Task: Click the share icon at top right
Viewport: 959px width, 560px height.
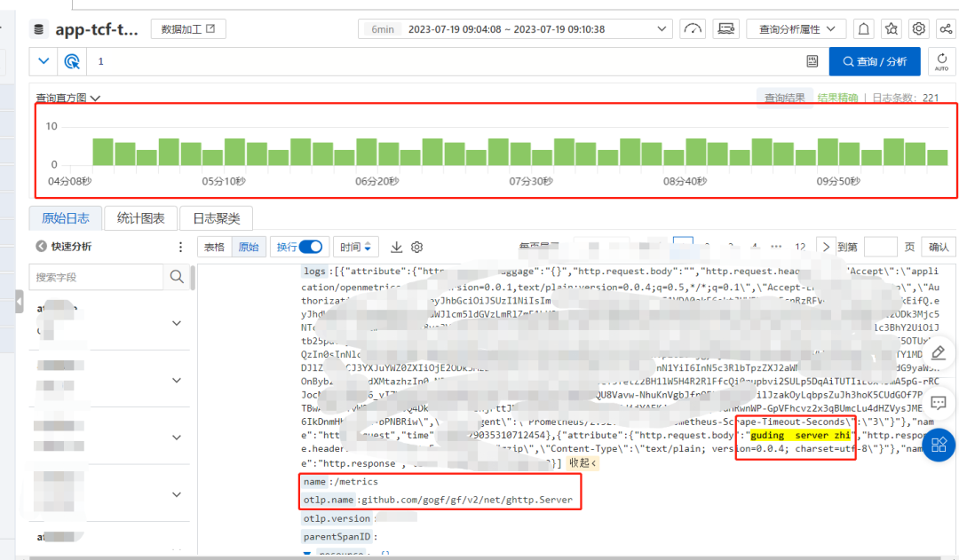Action: coord(946,28)
